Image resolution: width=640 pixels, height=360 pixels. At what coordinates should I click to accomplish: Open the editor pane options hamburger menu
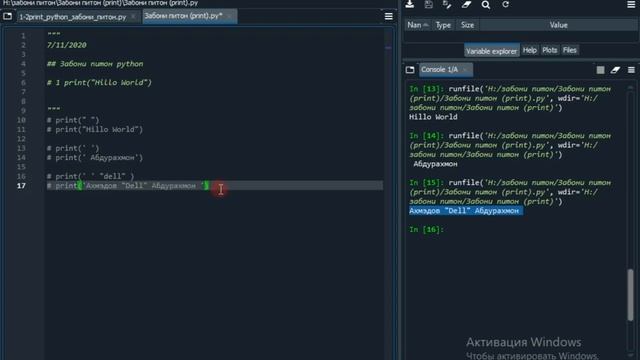pos(389,16)
